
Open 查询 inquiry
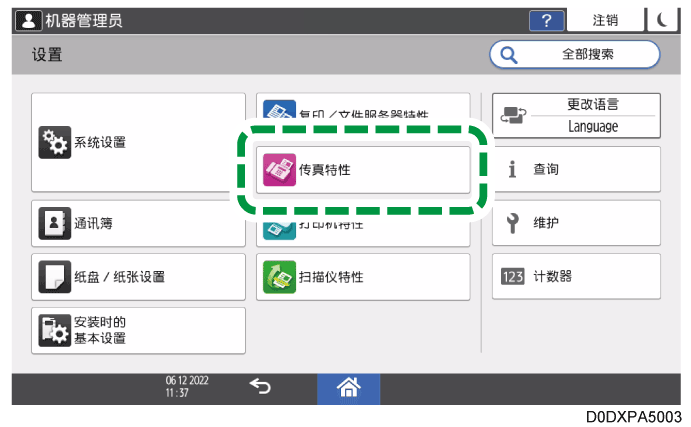point(576,169)
